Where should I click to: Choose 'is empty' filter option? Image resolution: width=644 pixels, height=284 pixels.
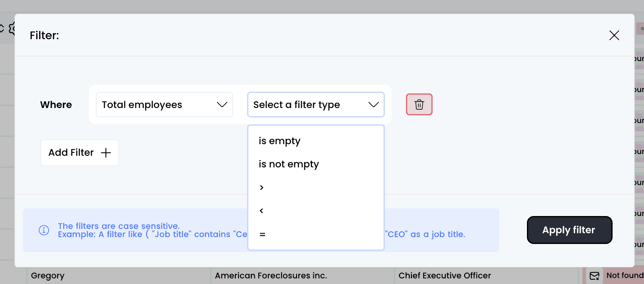click(x=279, y=141)
